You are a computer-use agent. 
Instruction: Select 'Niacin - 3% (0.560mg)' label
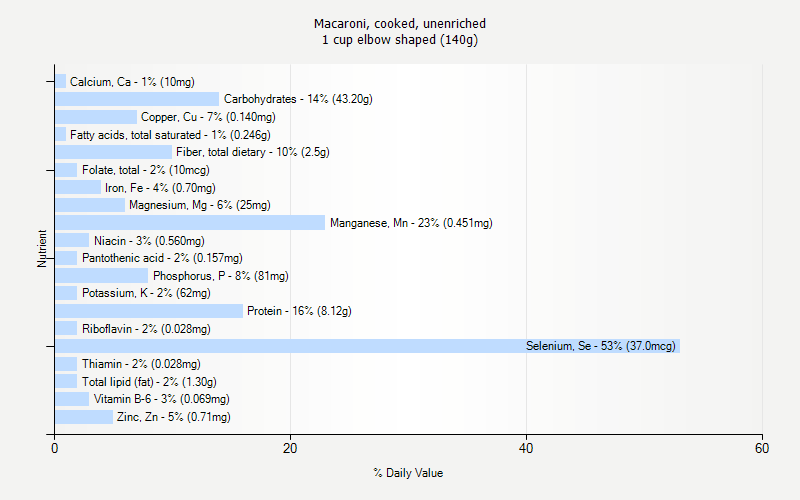pyautogui.click(x=149, y=241)
